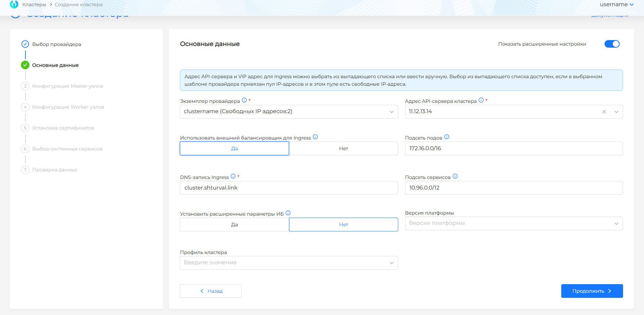This screenshot has height=315, width=644.
Task: Open info icon next to DNS-запись Ingress
Action: (x=233, y=176)
